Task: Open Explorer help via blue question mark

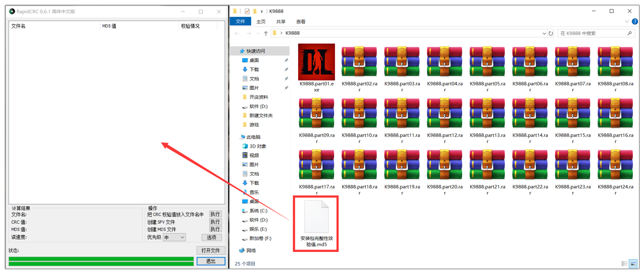Action: click(x=635, y=22)
